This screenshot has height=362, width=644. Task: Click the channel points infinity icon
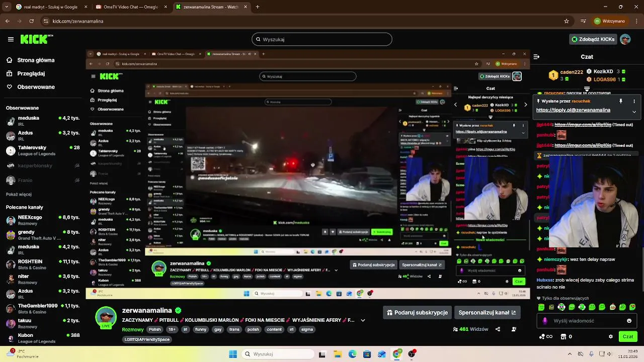(x=546, y=337)
